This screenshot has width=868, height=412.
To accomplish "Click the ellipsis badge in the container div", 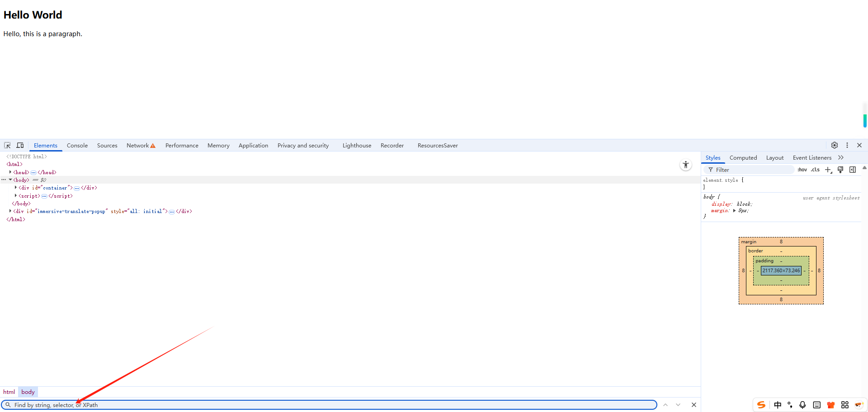I will 77,188.
